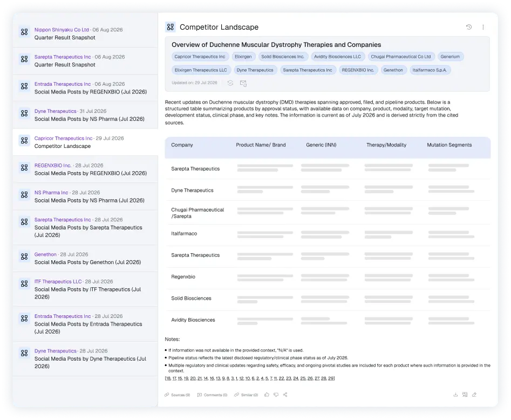Select the Solid Biosciences Inc. tag chip
This screenshot has height=420, width=511.
pyautogui.click(x=283, y=57)
